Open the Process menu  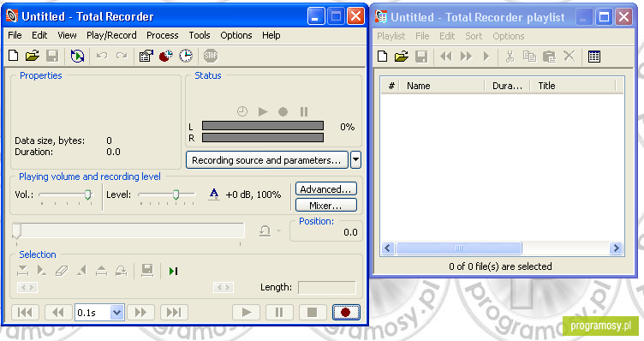click(x=163, y=35)
